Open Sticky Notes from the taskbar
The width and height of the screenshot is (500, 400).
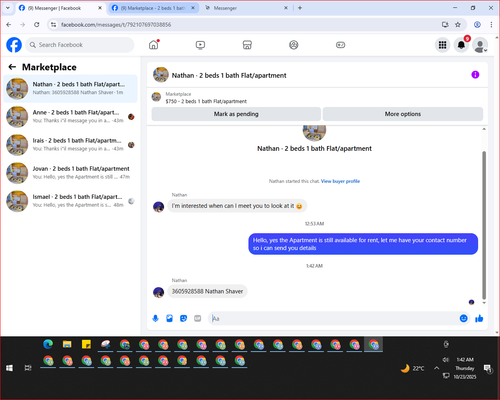coord(86,344)
